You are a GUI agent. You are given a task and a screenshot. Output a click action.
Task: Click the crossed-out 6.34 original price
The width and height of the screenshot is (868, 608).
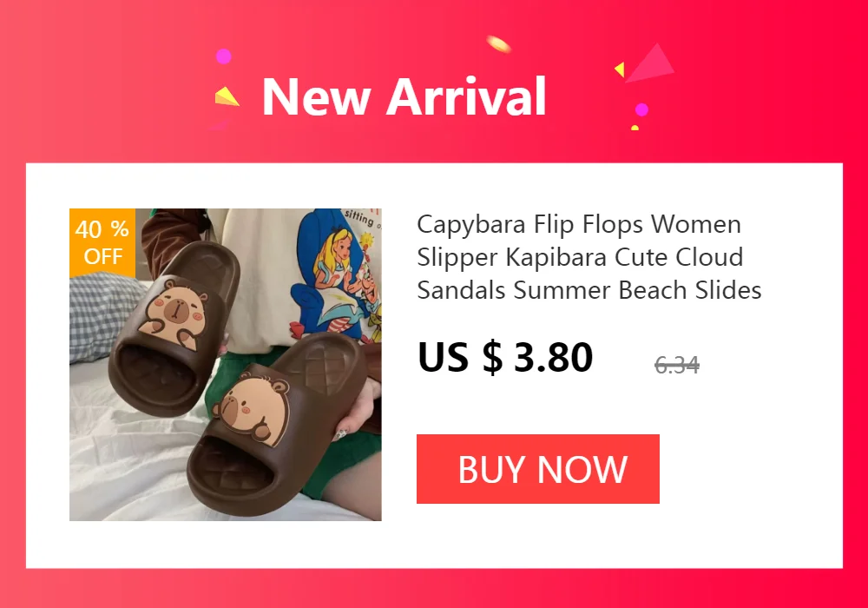tap(676, 365)
